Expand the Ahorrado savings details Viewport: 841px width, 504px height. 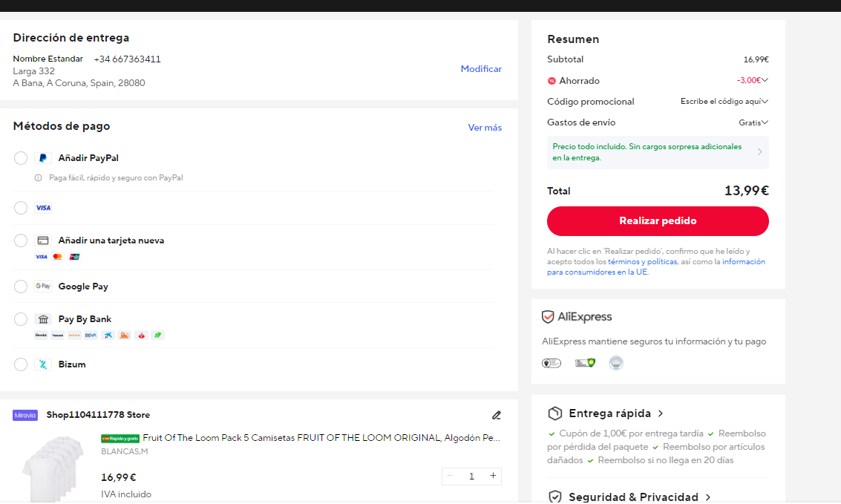[765, 80]
